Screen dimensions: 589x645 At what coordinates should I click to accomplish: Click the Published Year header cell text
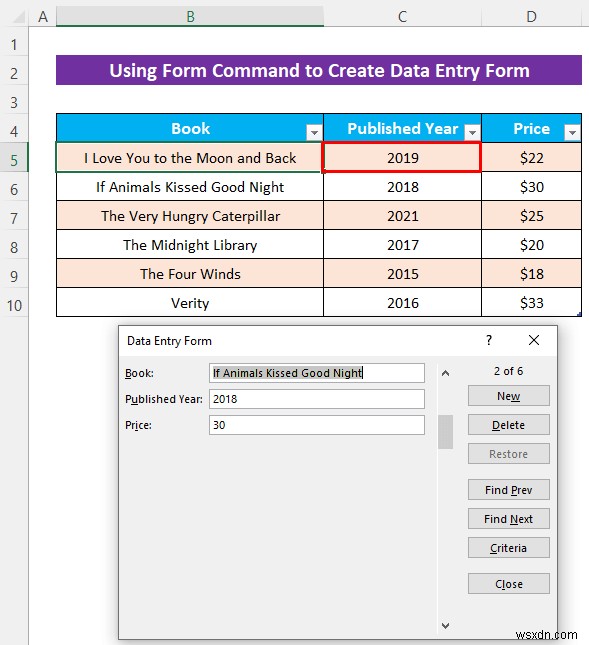[403, 128]
